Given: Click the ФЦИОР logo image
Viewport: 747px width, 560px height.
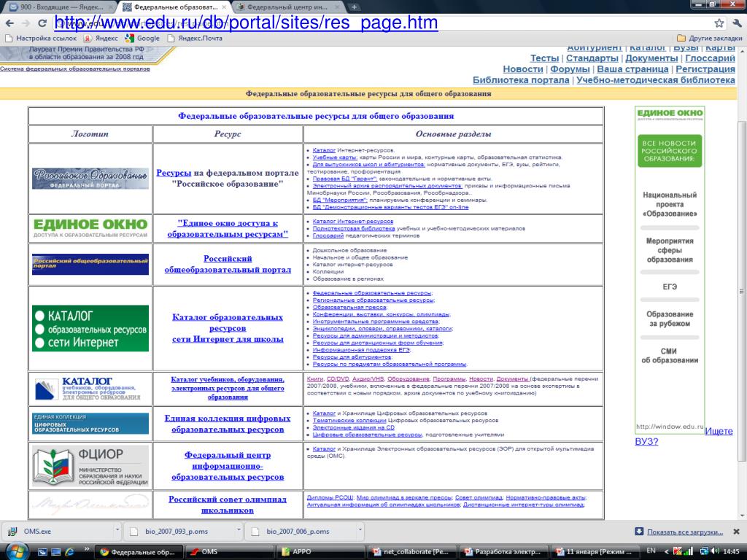Looking at the screenshot, I should pyautogui.click(x=90, y=466).
